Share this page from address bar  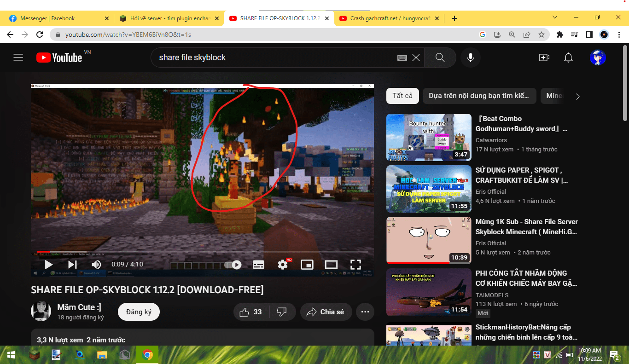pos(527,35)
